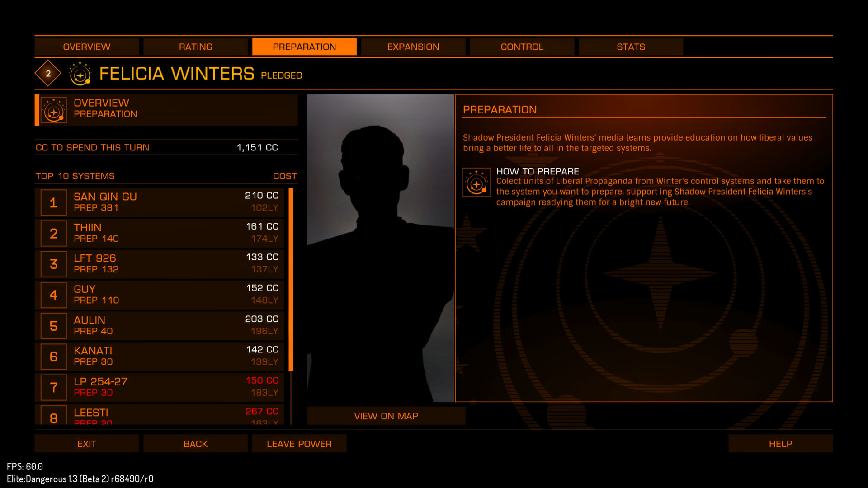Click the View On Map button
Image resolution: width=868 pixels, height=488 pixels.
(386, 416)
